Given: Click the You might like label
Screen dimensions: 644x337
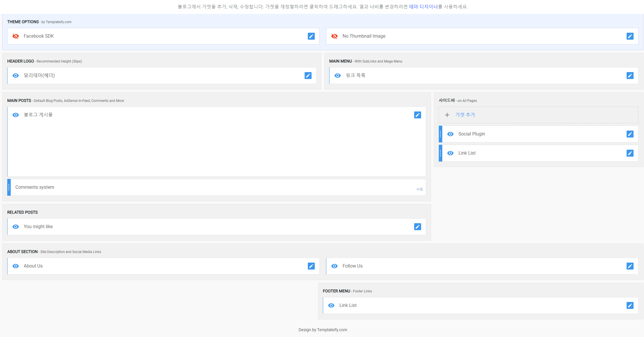Looking at the screenshot, I should tap(38, 227).
